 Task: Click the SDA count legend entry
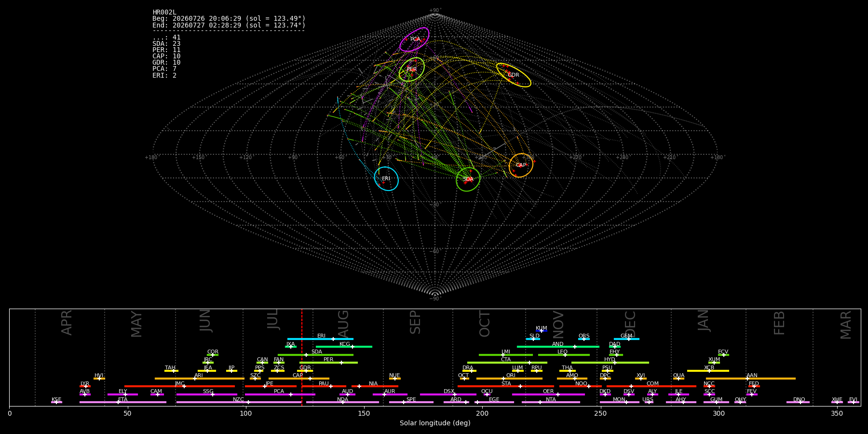[x=166, y=44]
